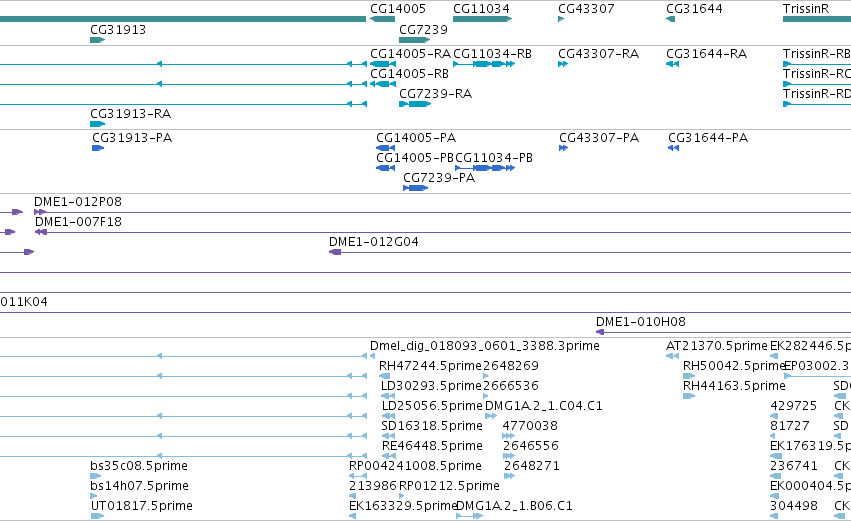Select the DME1-007F18 clone end arrow
This screenshot has height=521, width=851.
pos(41,232)
